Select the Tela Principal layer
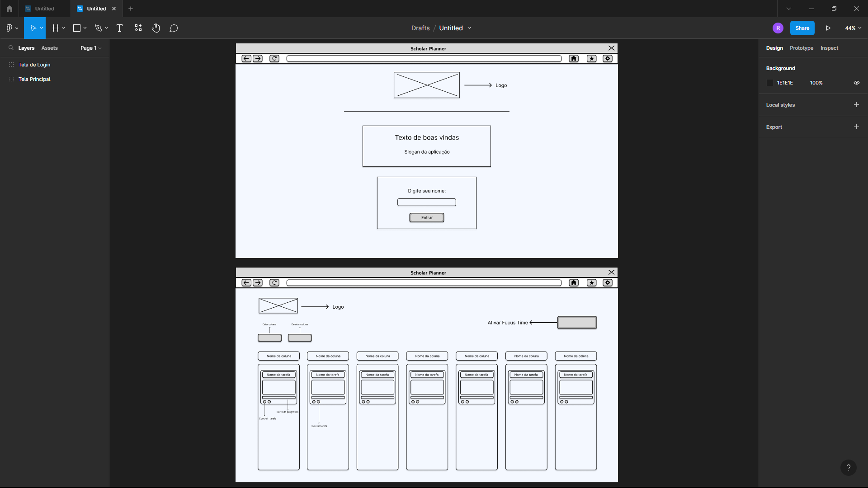Viewport: 868px width, 488px height. point(34,79)
